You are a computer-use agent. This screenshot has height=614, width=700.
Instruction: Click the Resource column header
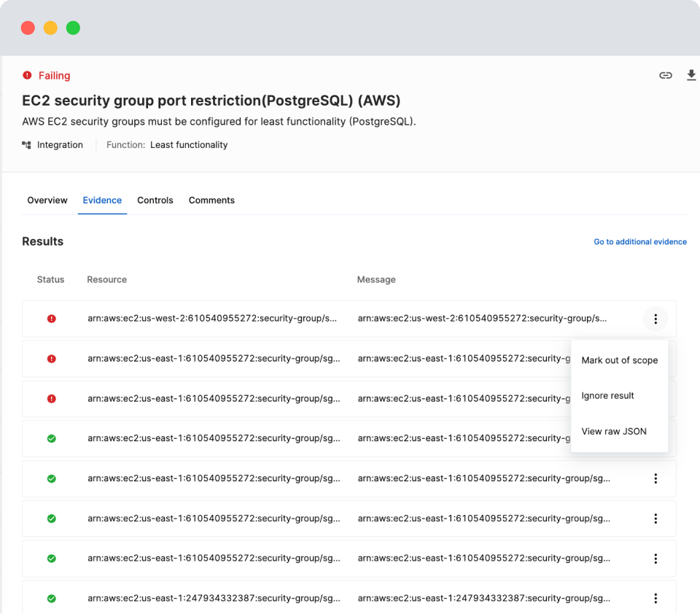[106, 279]
